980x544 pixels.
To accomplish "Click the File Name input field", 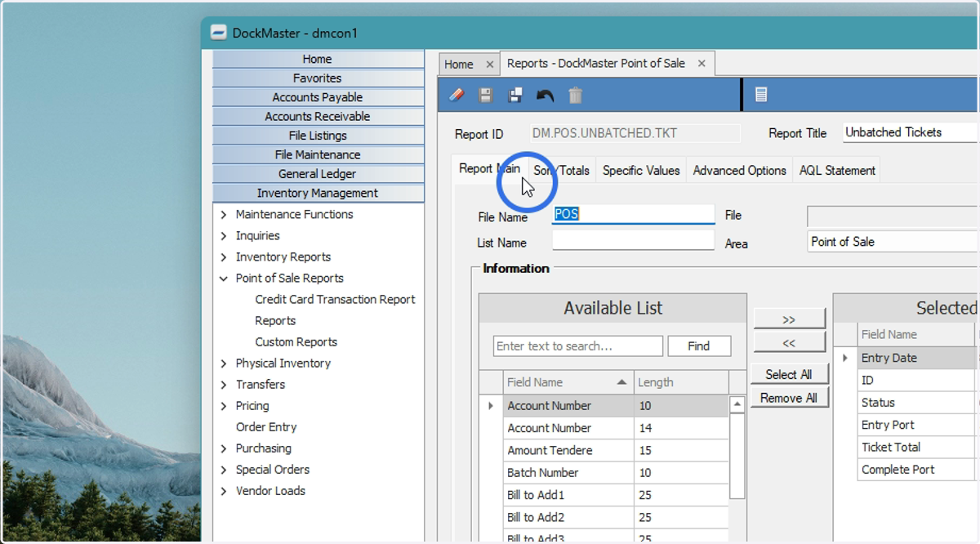I will point(634,215).
